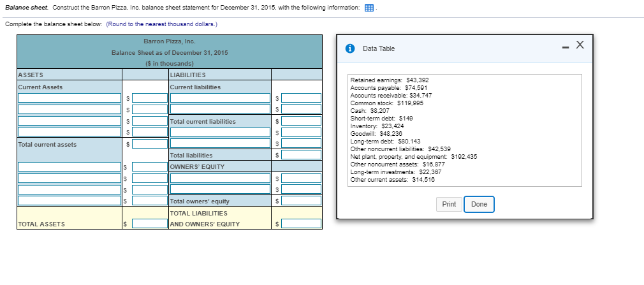Select second owners' equity amount field
The width and height of the screenshot is (644, 285).
coord(302,189)
